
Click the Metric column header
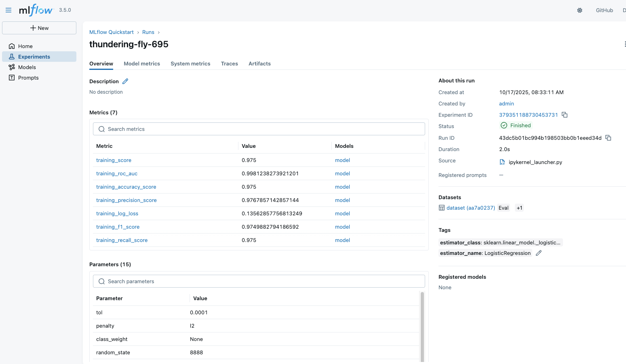click(x=104, y=146)
